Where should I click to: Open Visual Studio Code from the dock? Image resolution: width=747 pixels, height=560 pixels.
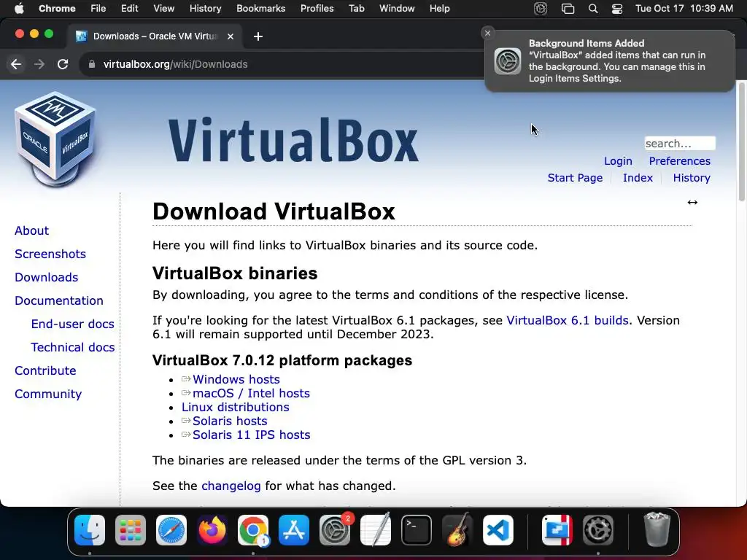coord(498,530)
